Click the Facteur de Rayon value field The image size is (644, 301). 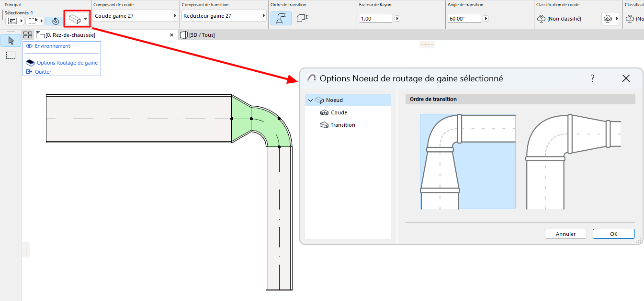coord(375,19)
